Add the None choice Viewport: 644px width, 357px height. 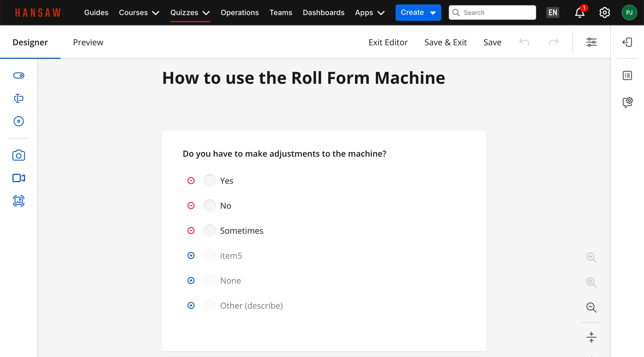tap(191, 280)
